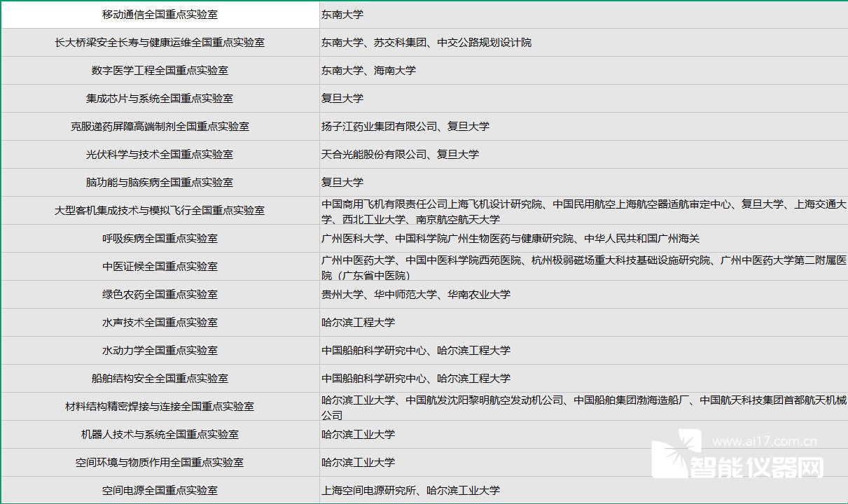Screen dimensions: 848x504
Task: Select 脑功能与脑疾病全国重点实验室 cell
Action: click(x=160, y=183)
